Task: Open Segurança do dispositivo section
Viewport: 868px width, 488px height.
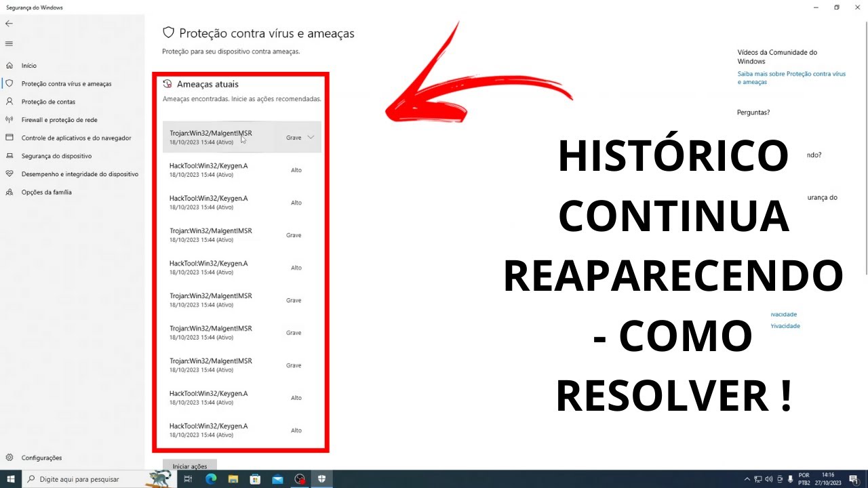Action: click(56, 156)
